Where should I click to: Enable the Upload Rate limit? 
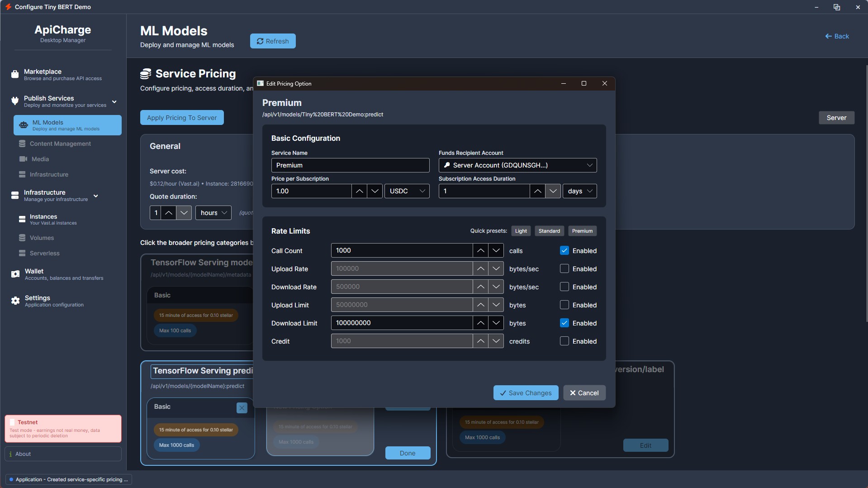pyautogui.click(x=564, y=268)
